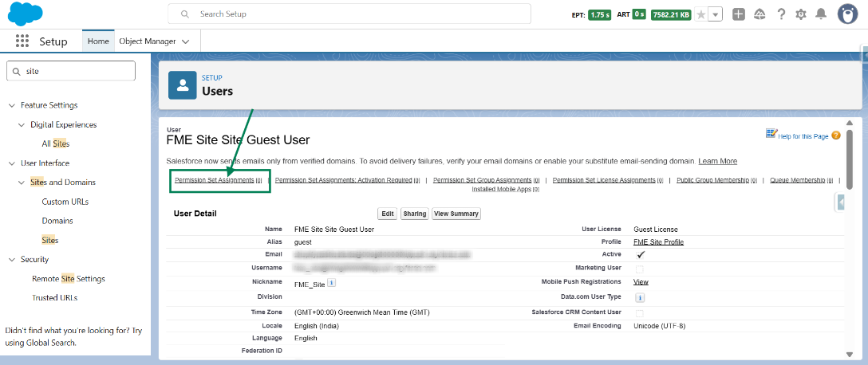868x365 pixels.
Task: Click the page vertical scrollbar down arrow
Action: tap(850, 354)
